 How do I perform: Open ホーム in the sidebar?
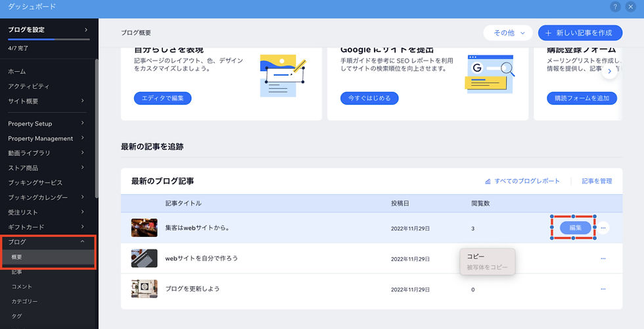(17, 72)
